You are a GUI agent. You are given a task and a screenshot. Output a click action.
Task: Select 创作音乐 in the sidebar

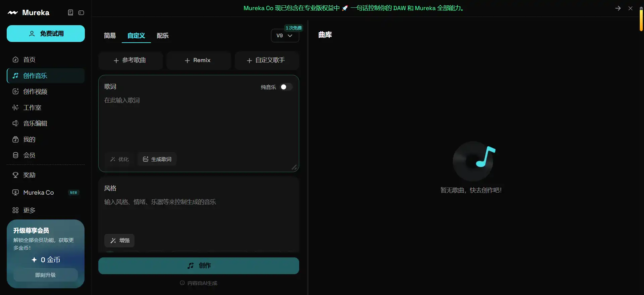[x=46, y=76]
